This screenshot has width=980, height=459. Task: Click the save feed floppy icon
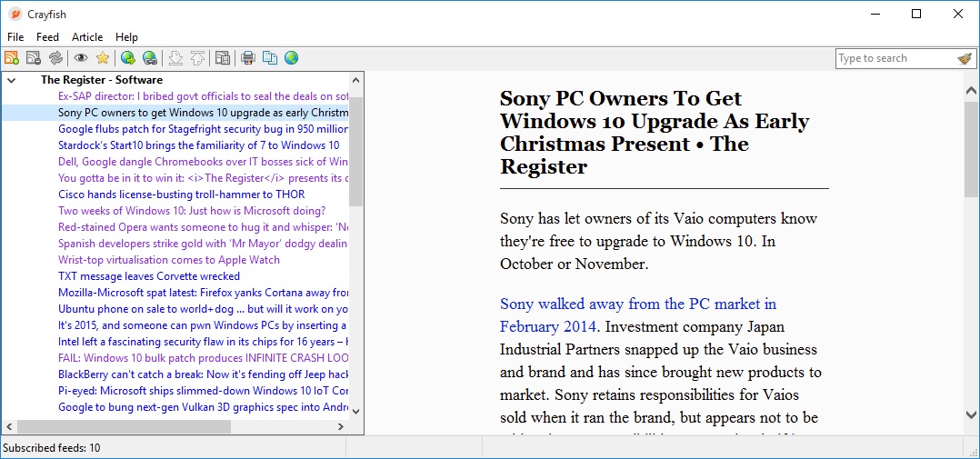(x=222, y=58)
